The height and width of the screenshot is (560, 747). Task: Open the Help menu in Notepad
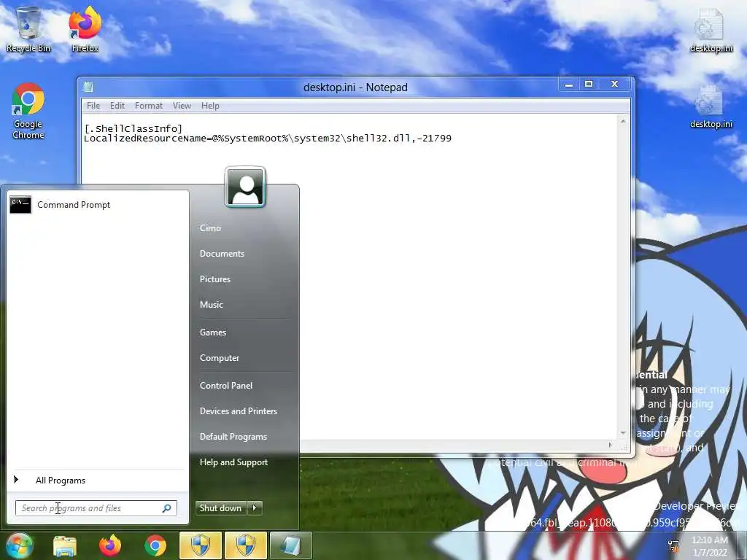coord(210,106)
